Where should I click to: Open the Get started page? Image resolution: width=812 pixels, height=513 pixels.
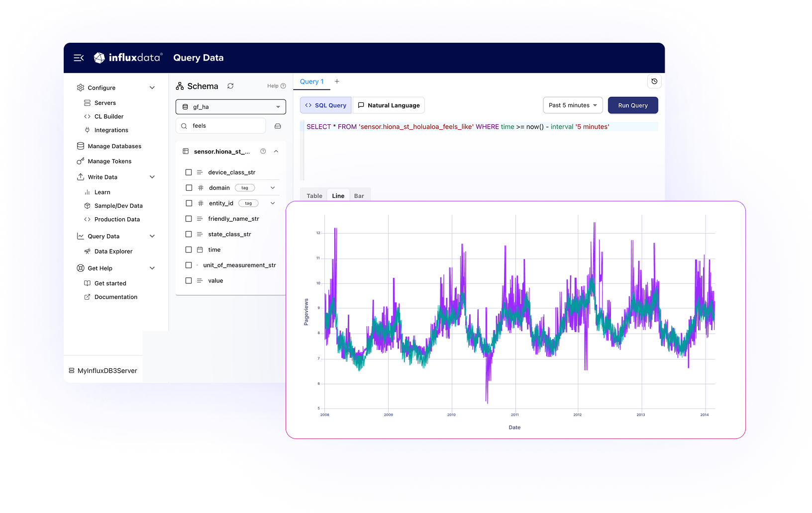[110, 283]
